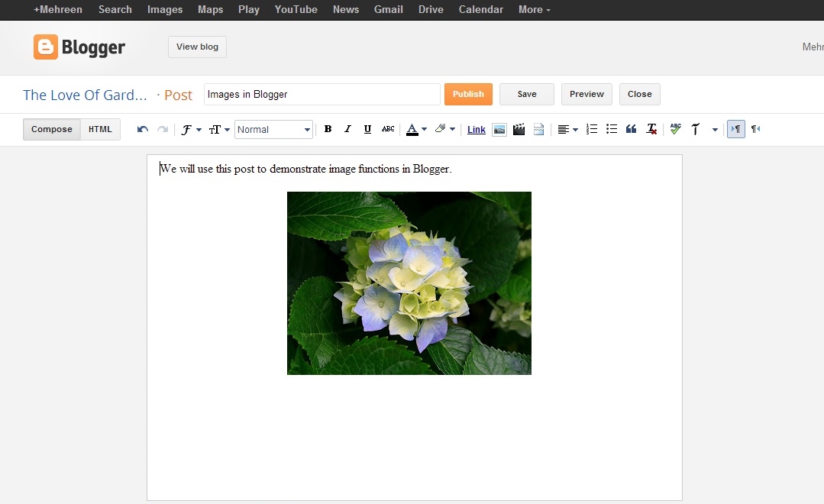Open The Love Of Gard... blog link
This screenshot has height=504, width=824.
click(85, 95)
